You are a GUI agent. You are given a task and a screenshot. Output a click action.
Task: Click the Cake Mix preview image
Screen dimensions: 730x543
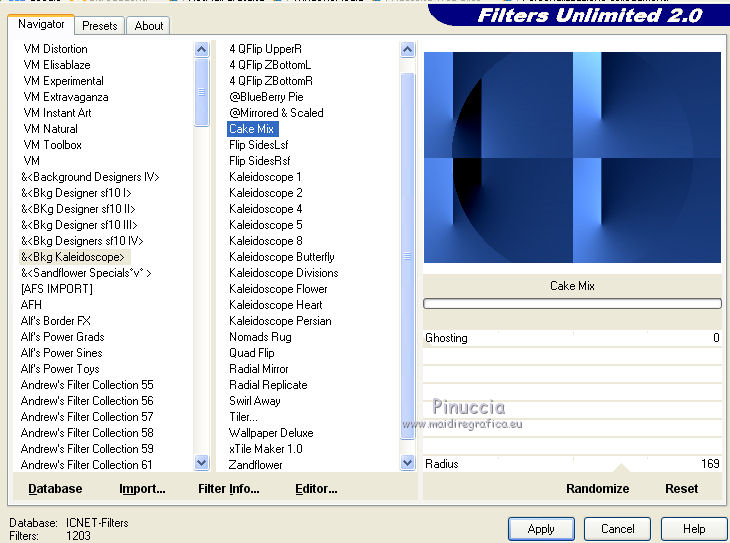pos(572,157)
